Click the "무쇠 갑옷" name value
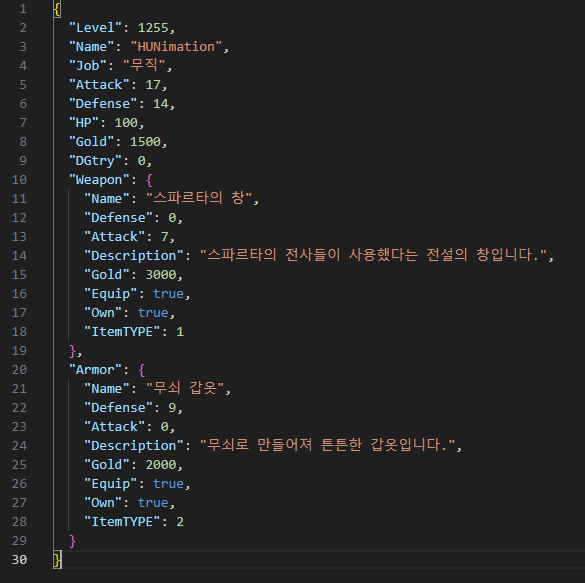 click(x=185, y=388)
